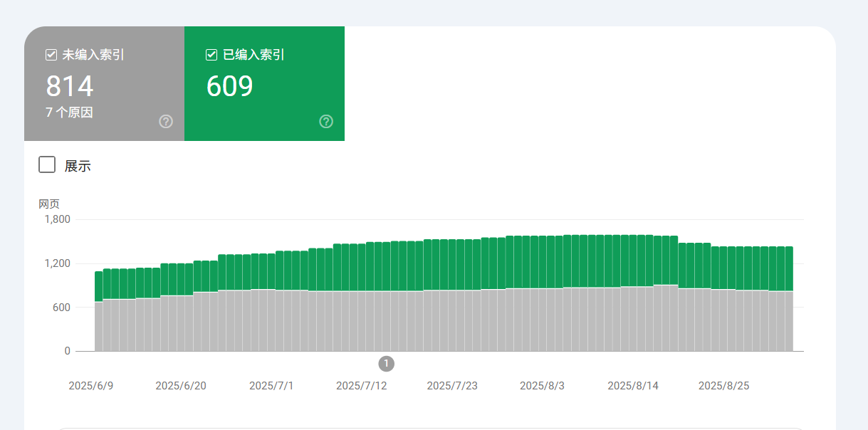This screenshot has width=868, height=430.
Task: Click the 814 count value
Action: pos(70,86)
